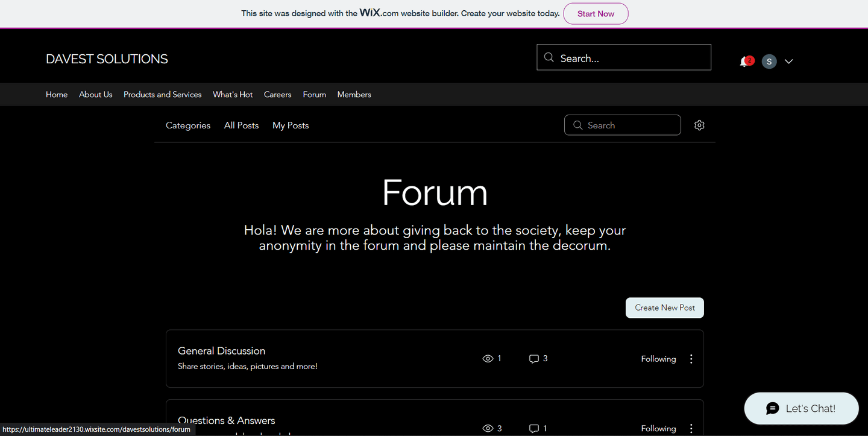
Task: Go to the Home menu item
Action: pos(57,95)
